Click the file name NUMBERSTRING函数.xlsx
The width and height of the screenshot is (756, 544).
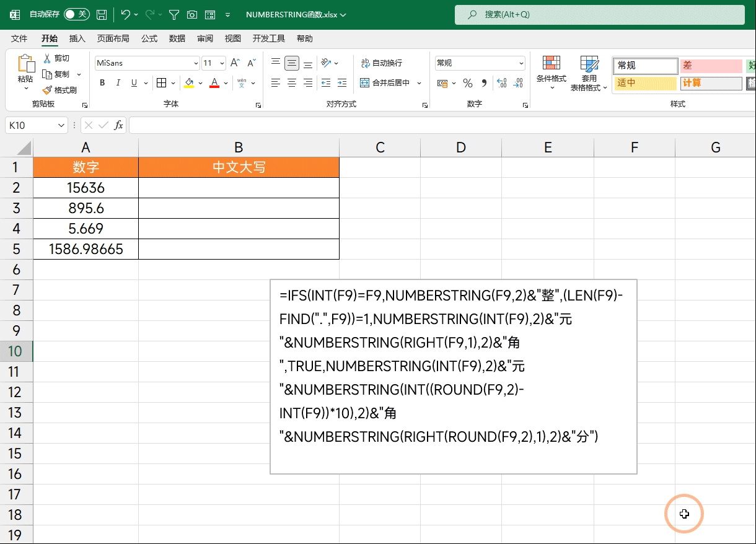tap(291, 14)
